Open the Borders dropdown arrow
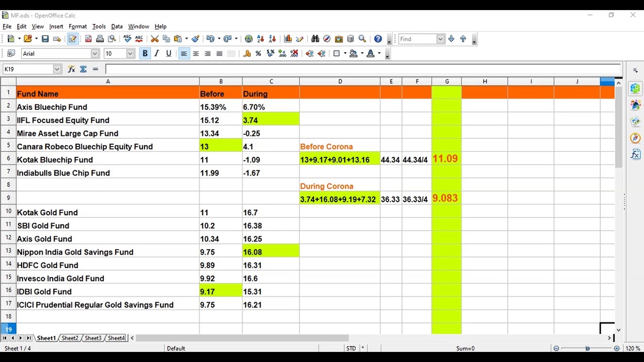 pos(345,53)
